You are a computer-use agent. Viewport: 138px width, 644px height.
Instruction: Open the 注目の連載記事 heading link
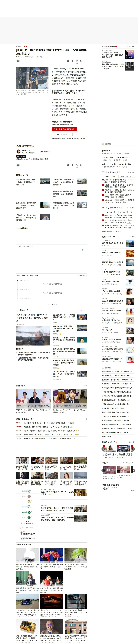tap(109, 46)
